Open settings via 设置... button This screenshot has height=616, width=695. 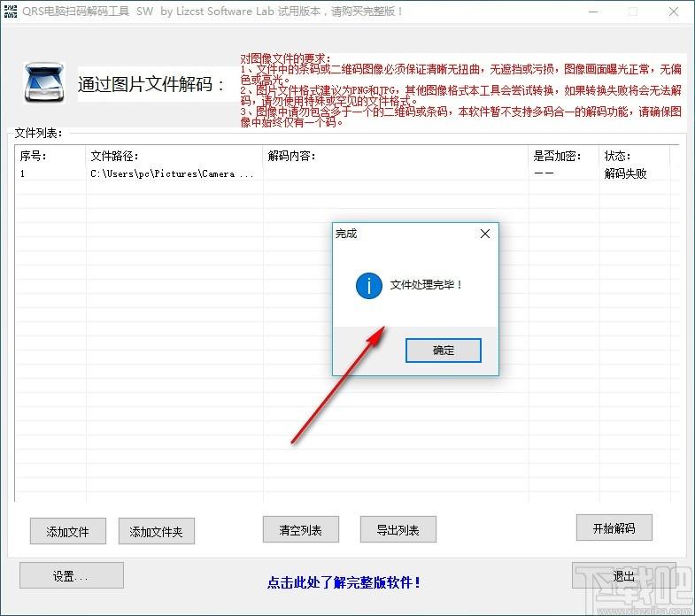(x=72, y=575)
